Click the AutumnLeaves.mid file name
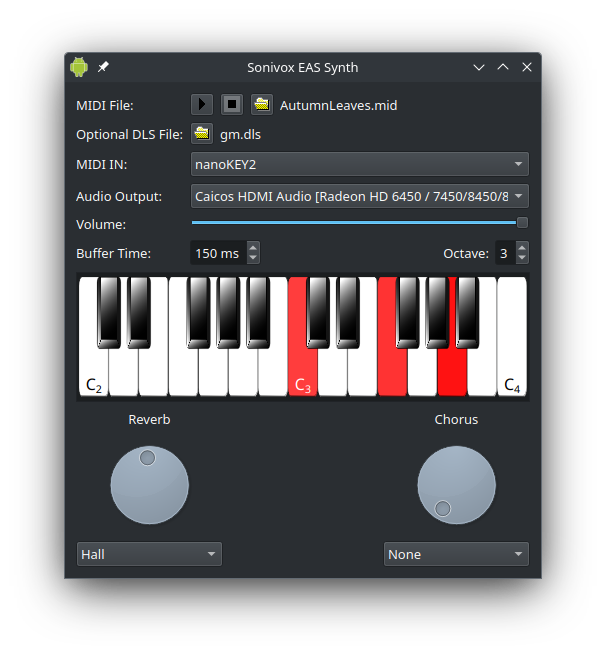 (338, 105)
